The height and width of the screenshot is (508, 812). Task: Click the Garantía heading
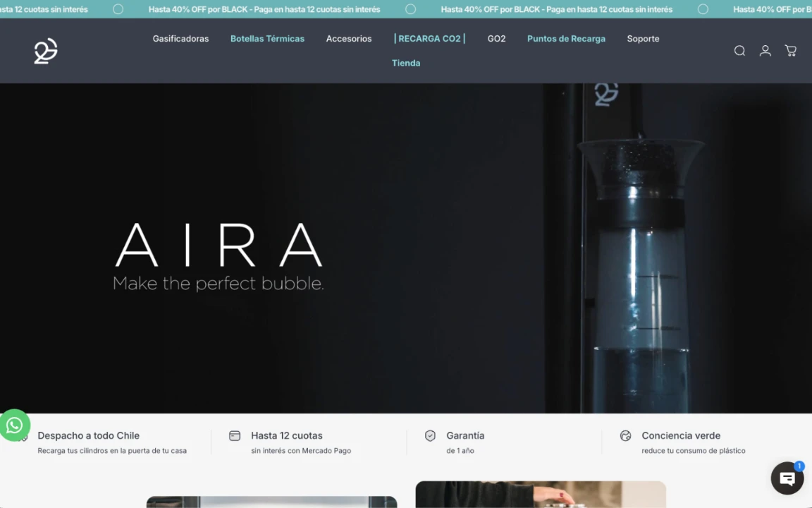[x=465, y=436]
